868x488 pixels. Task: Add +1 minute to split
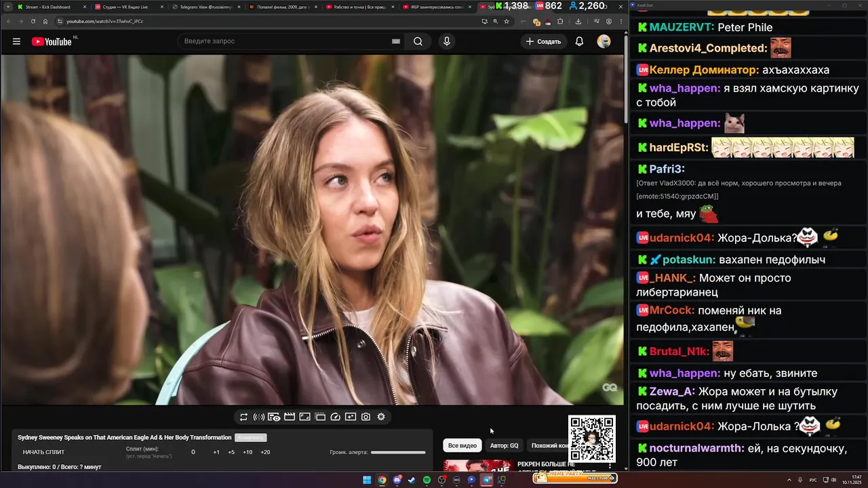tap(216, 452)
